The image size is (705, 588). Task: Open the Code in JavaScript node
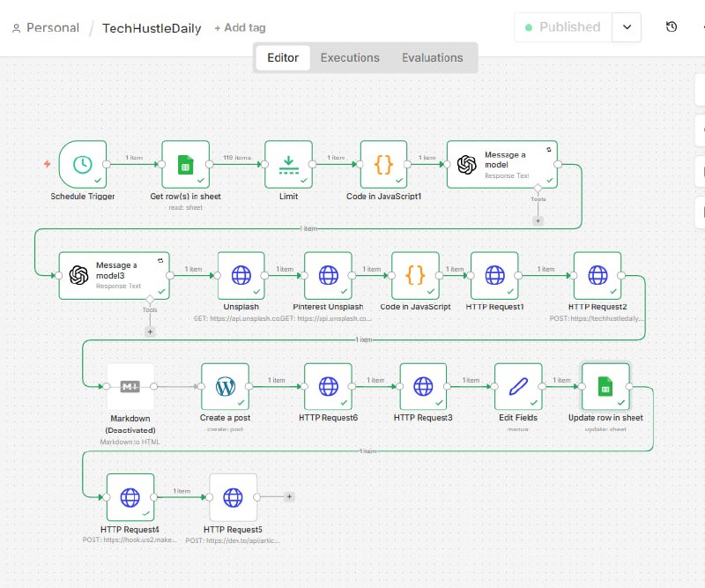(x=415, y=275)
